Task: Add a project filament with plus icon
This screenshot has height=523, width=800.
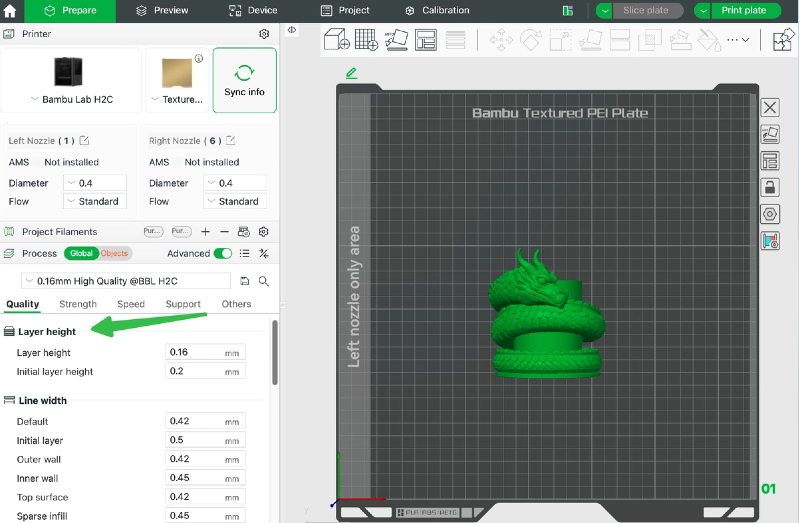Action: tap(205, 232)
